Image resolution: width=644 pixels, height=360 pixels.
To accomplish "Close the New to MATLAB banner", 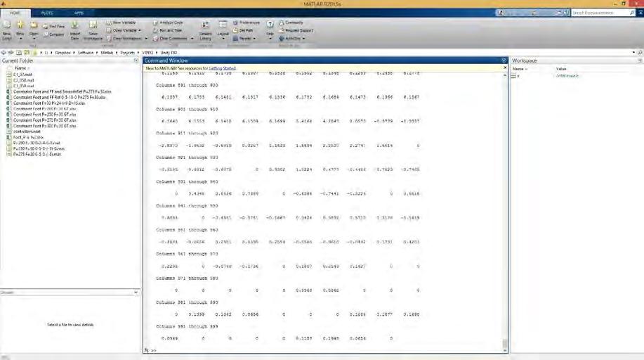I will pyautogui.click(x=505, y=68).
